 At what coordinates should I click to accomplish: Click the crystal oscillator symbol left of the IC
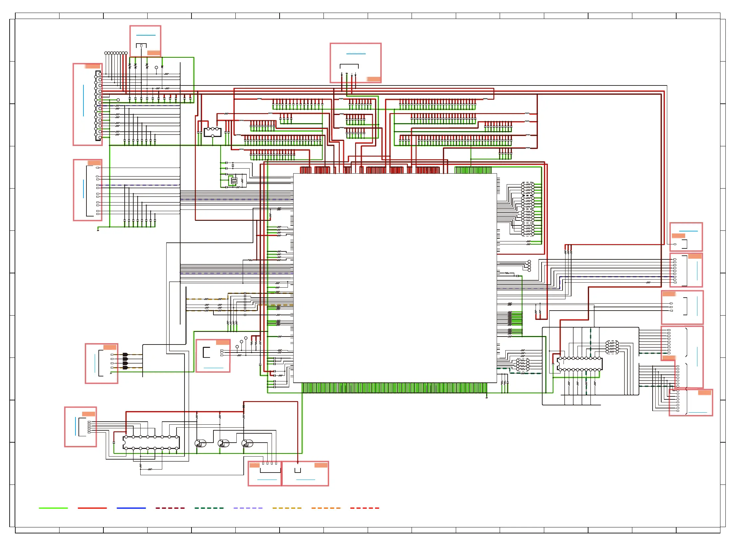pyautogui.click(x=234, y=181)
